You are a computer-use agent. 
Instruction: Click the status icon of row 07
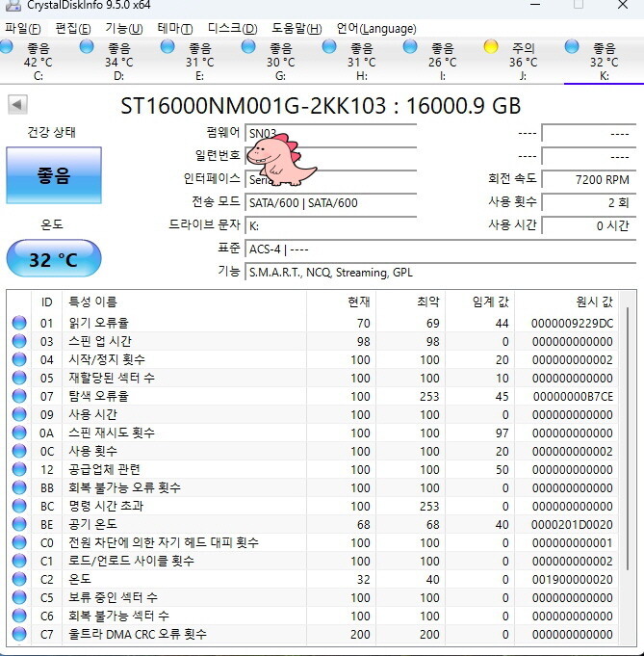click(x=19, y=396)
